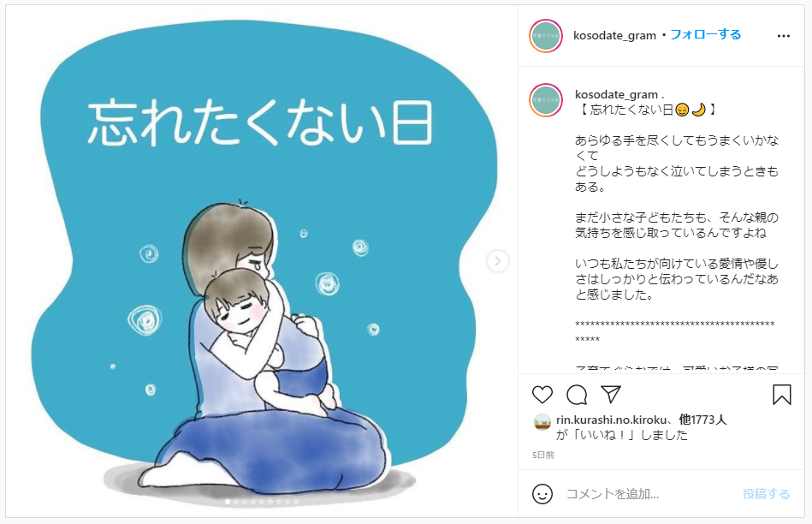Open comments with speech bubble icon
Viewport: 812px width, 524px height.
(x=577, y=395)
